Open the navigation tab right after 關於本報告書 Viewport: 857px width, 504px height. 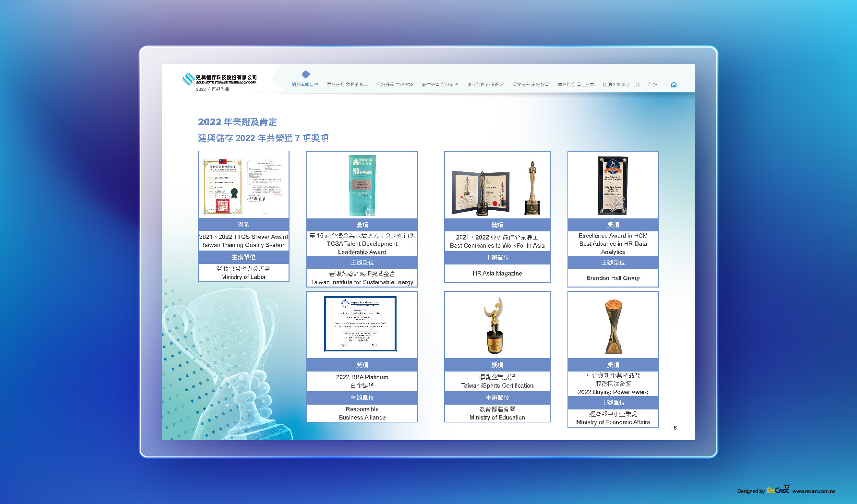(x=348, y=84)
